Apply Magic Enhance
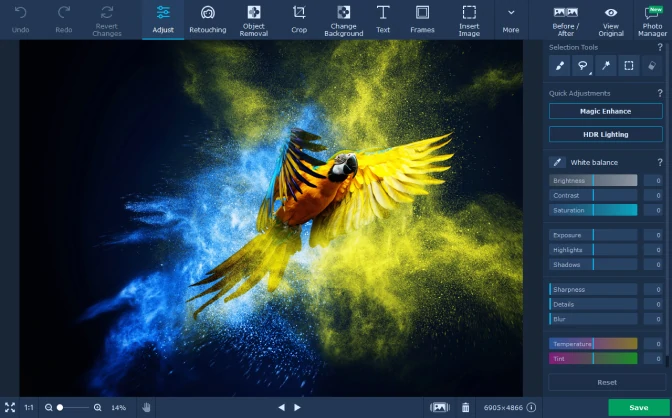Viewport: 672px width, 418px height. (605, 112)
